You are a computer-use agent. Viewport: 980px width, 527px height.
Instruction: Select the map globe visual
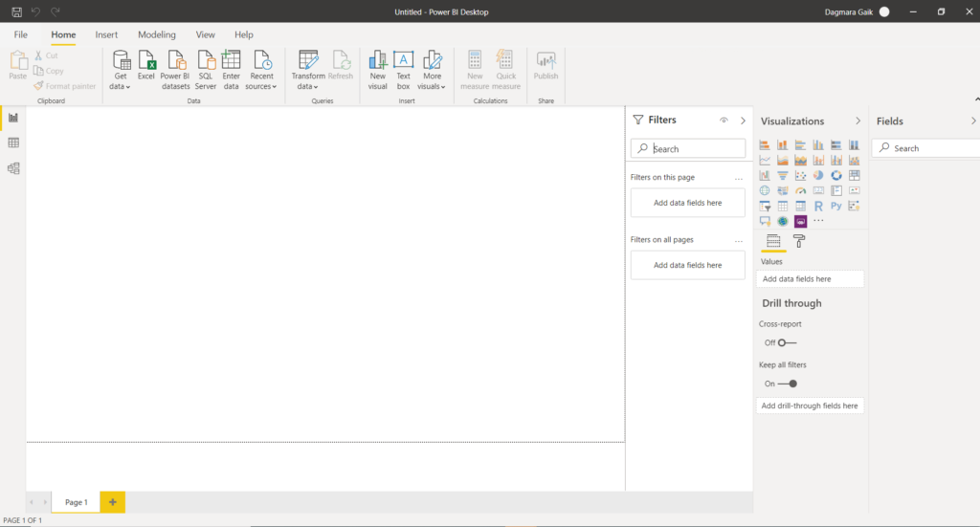click(x=765, y=190)
